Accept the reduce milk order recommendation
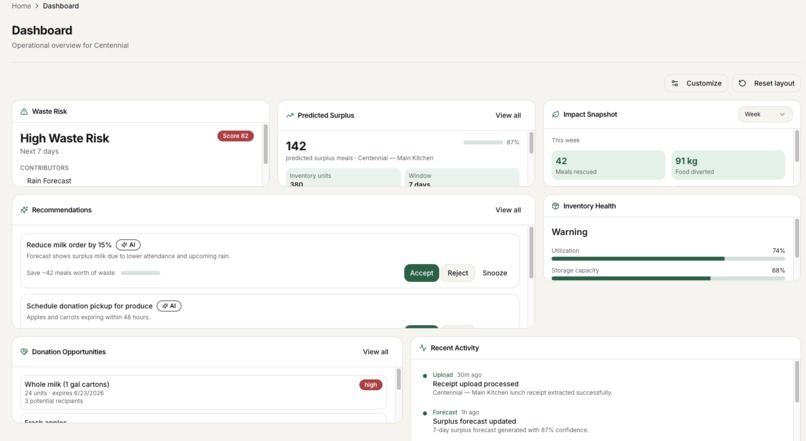The width and height of the screenshot is (806, 441). 422,273
